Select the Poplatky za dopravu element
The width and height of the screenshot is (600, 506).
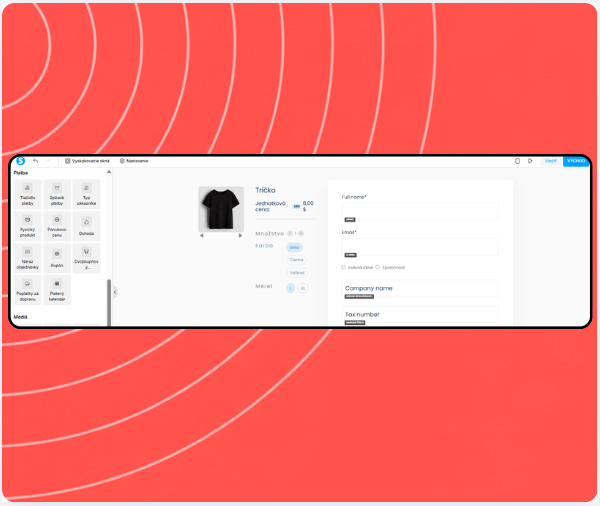pyautogui.click(x=28, y=290)
